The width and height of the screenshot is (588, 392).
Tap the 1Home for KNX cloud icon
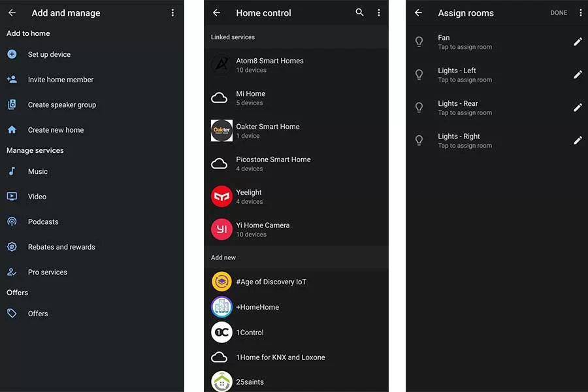point(220,357)
